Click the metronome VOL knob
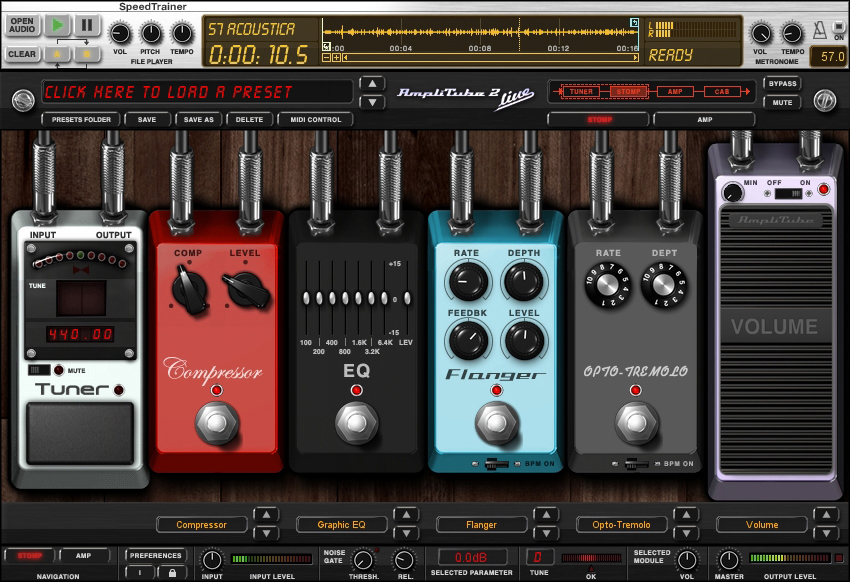Viewport: 850px width, 582px height. (x=761, y=34)
